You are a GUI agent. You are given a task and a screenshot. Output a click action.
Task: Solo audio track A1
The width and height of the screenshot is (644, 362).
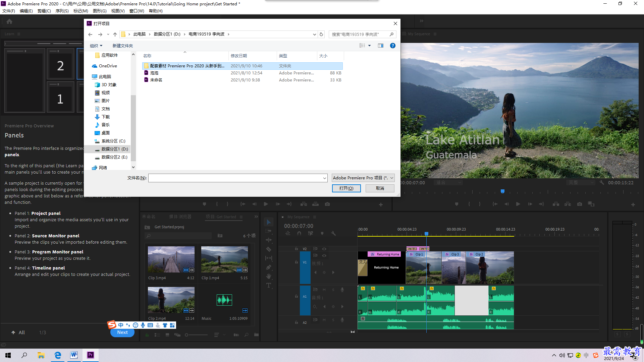click(333, 290)
